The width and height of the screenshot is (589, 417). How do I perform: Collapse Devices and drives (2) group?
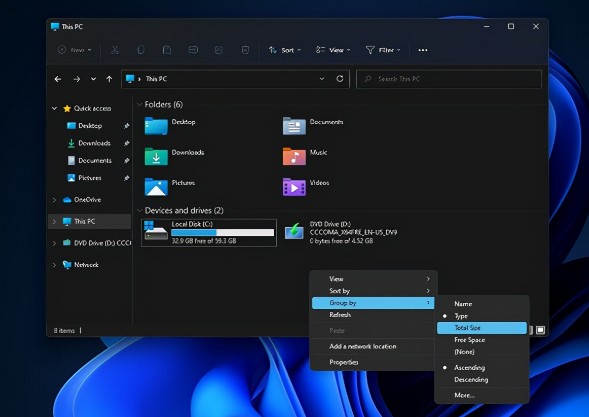pyautogui.click(x=139, y=210)
